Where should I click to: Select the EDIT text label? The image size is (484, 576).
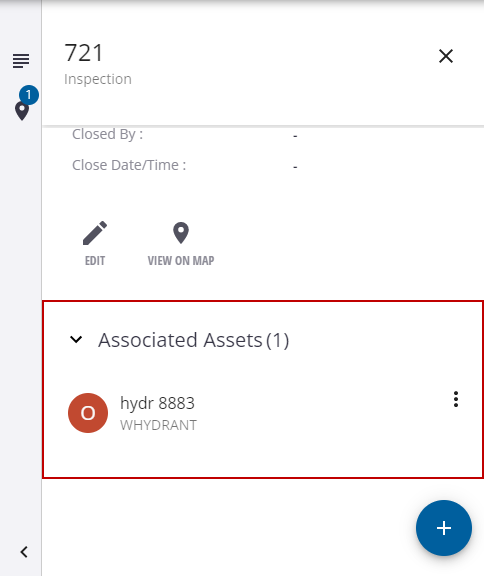coord(95,261)
